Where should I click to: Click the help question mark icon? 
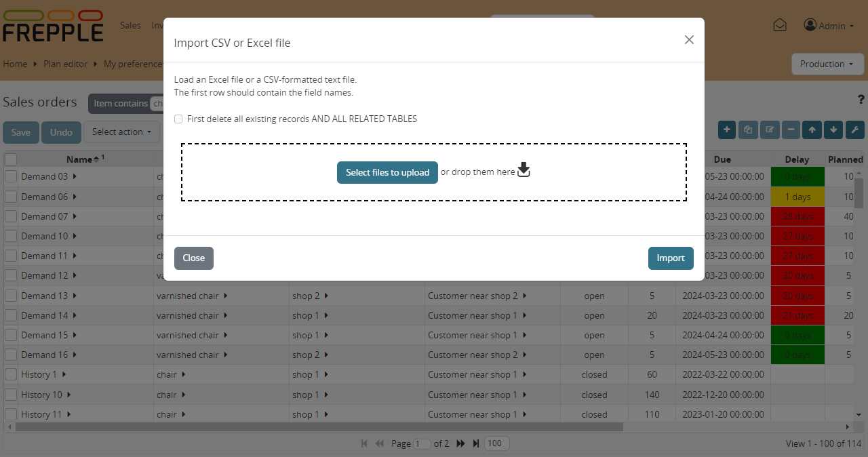[861, 99]
